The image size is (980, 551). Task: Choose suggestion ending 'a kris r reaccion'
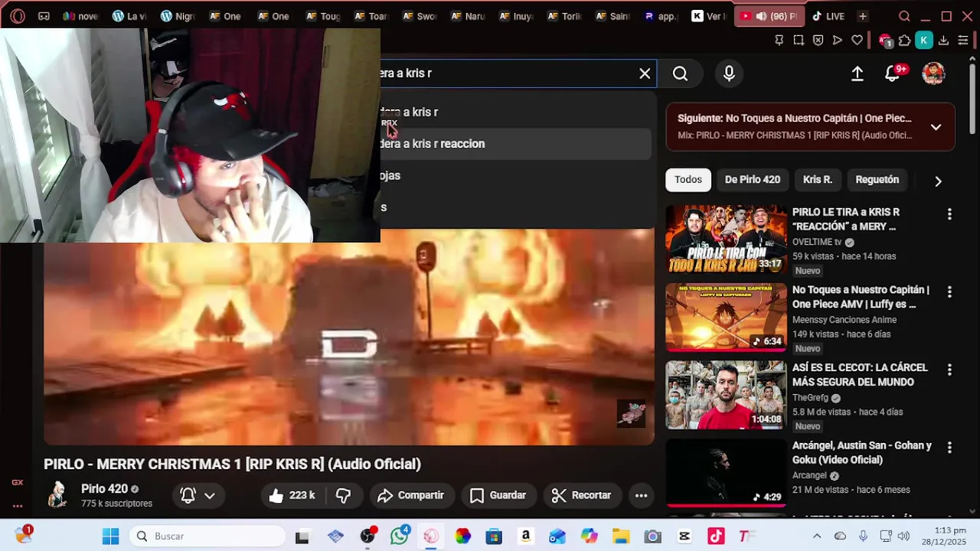point(516,144)
